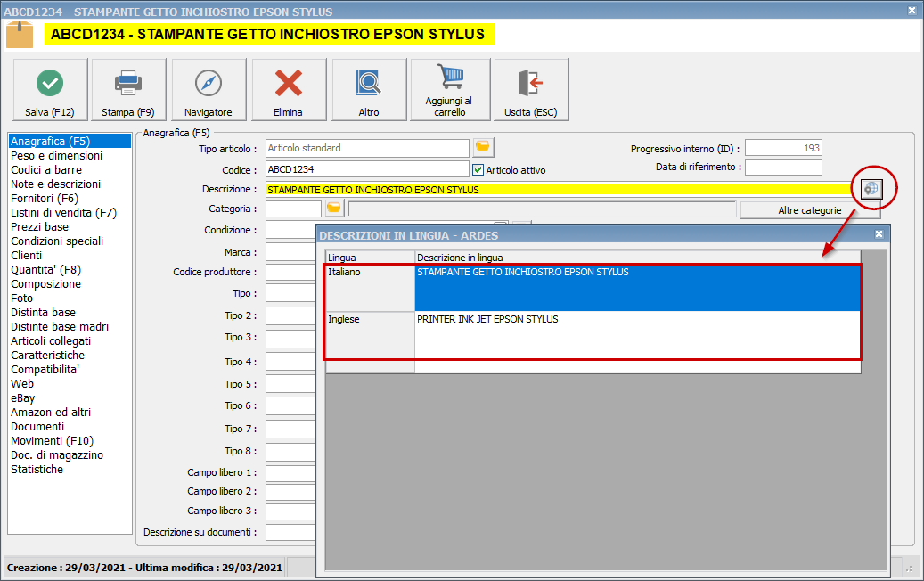Toggle the Articolo attivo checkbox

(x=478, y=169)
